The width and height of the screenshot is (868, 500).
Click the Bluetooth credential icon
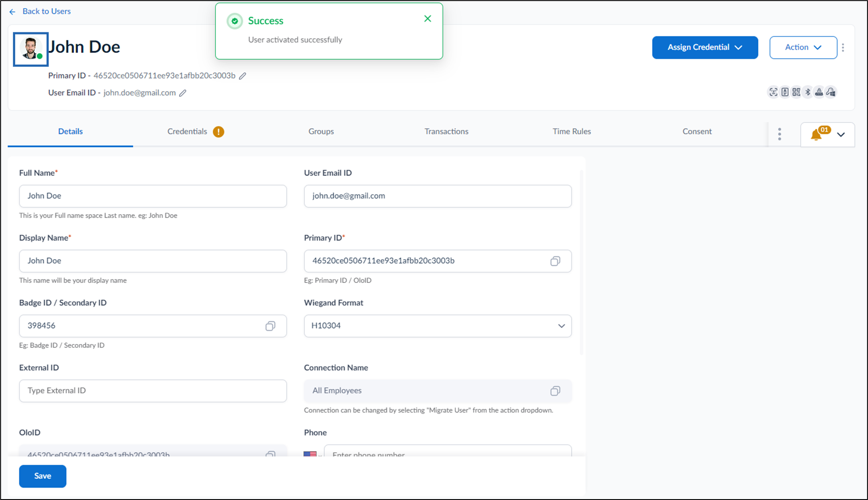[x=808, y=92]
